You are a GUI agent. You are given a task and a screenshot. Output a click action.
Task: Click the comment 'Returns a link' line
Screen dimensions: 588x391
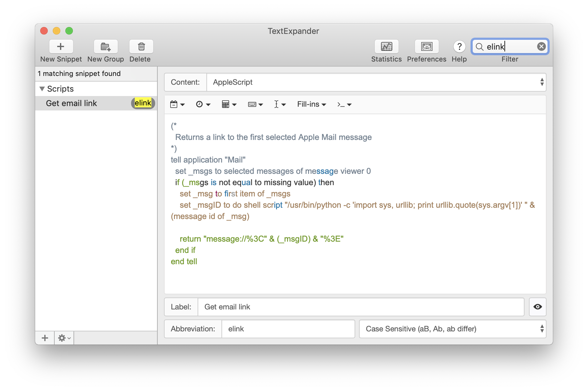click(273, 137)
